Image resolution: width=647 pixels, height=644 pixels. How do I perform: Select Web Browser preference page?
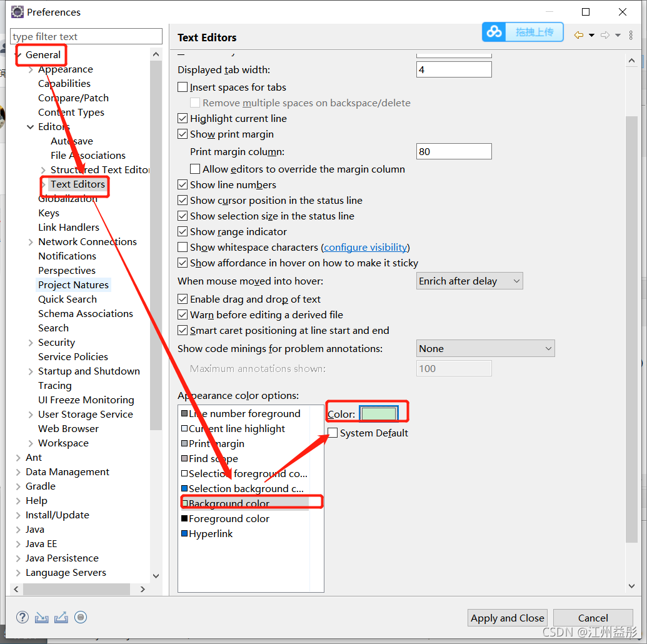(69, 428)
